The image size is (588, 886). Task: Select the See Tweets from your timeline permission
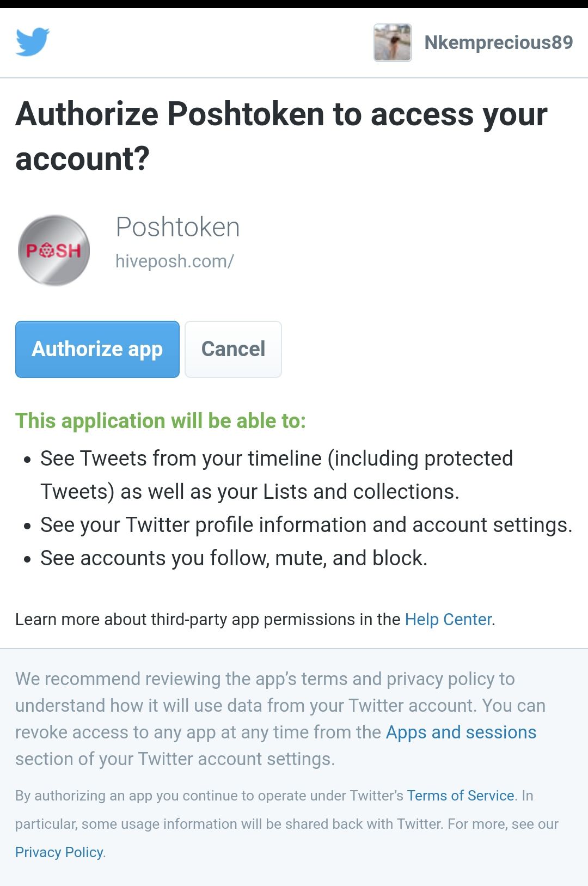coord(277,475)
